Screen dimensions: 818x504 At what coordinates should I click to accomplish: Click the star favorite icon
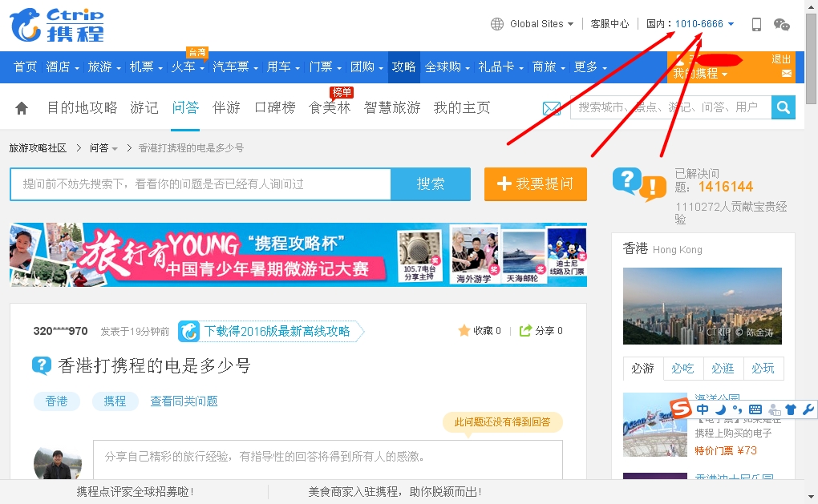464,331
